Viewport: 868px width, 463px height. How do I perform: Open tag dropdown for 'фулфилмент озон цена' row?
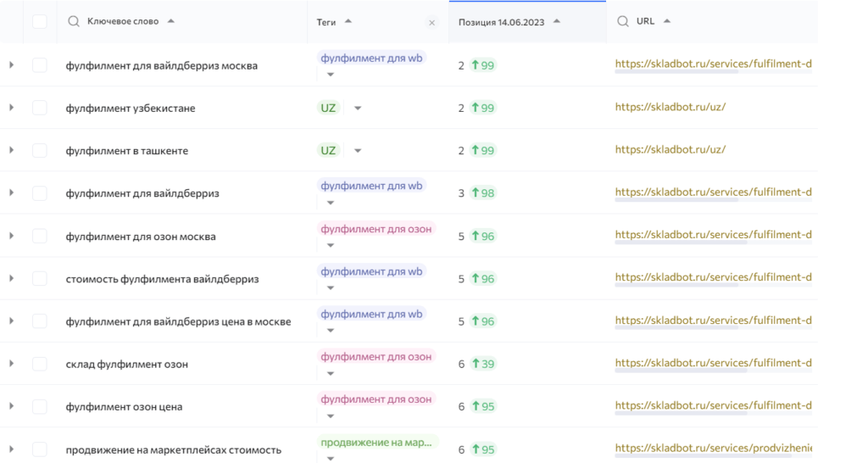coord(330,416)
